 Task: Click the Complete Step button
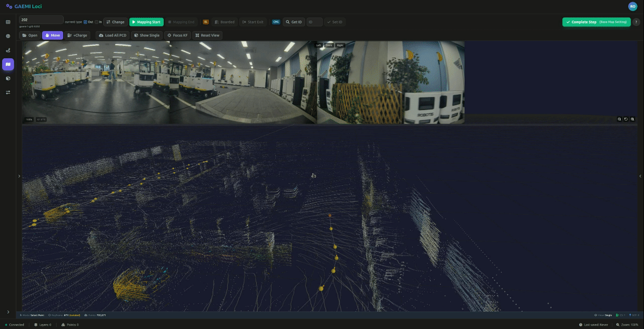(x=596, y=22)
